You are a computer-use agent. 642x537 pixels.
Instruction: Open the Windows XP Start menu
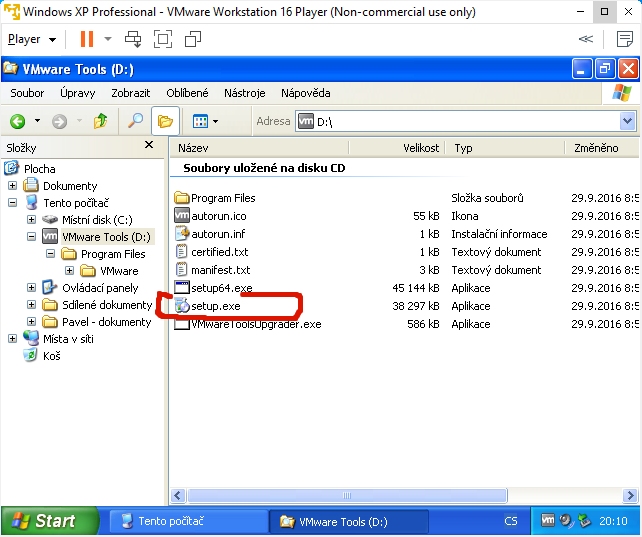pyautogui.click(x=49, y=521)
